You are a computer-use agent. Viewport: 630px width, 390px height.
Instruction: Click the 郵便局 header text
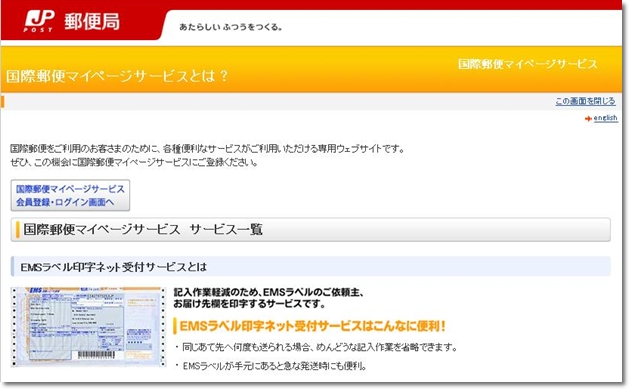coord(92,21)
